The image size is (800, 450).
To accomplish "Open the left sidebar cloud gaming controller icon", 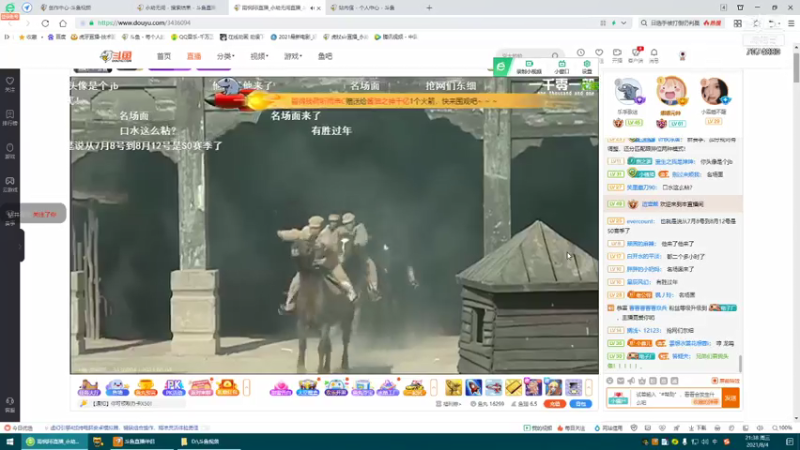I will click(10, 184).
